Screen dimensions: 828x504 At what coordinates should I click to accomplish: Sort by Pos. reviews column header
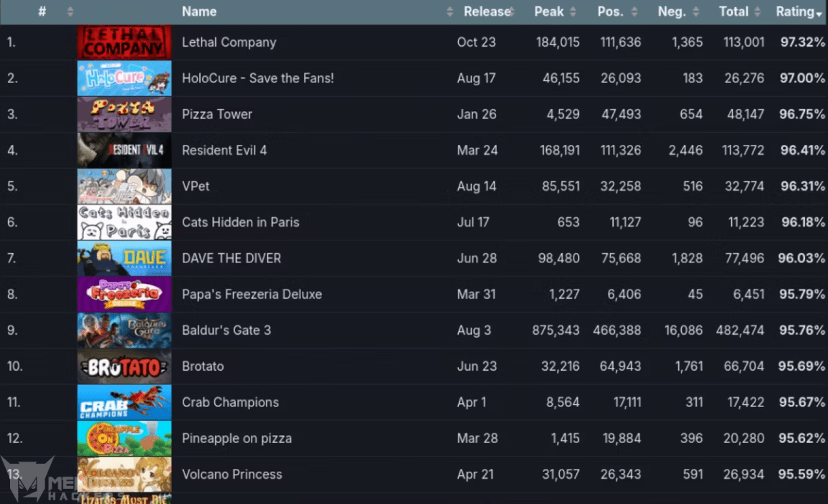611,11
